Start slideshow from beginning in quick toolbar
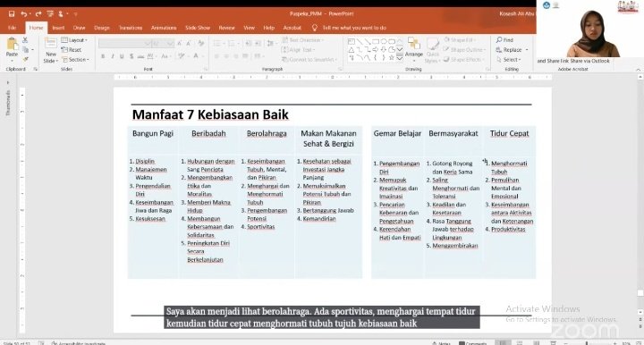The width and height of the screenshot is (644, 345). 50,14
